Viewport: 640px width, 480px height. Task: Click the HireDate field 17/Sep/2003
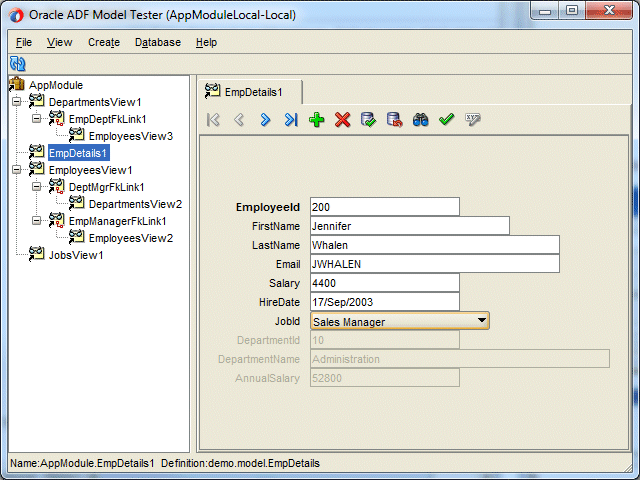pyautogui.click(x=385, y=302)
